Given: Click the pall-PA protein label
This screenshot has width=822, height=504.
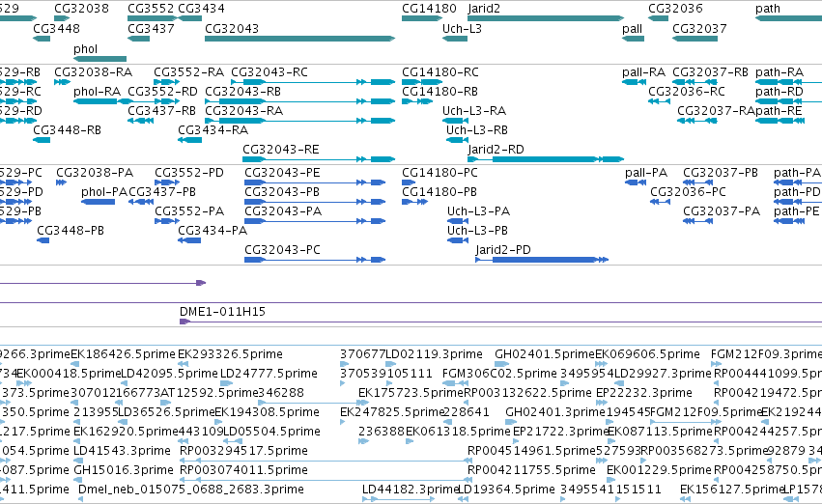Looking at the screenshot, I should coord(646,173).
